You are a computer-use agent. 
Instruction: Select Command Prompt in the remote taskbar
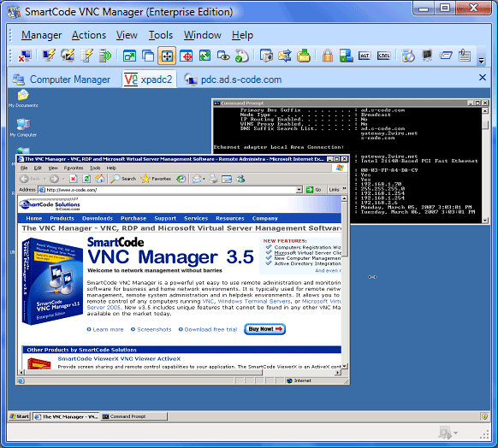pyautogui.click(x=134, y=416)
